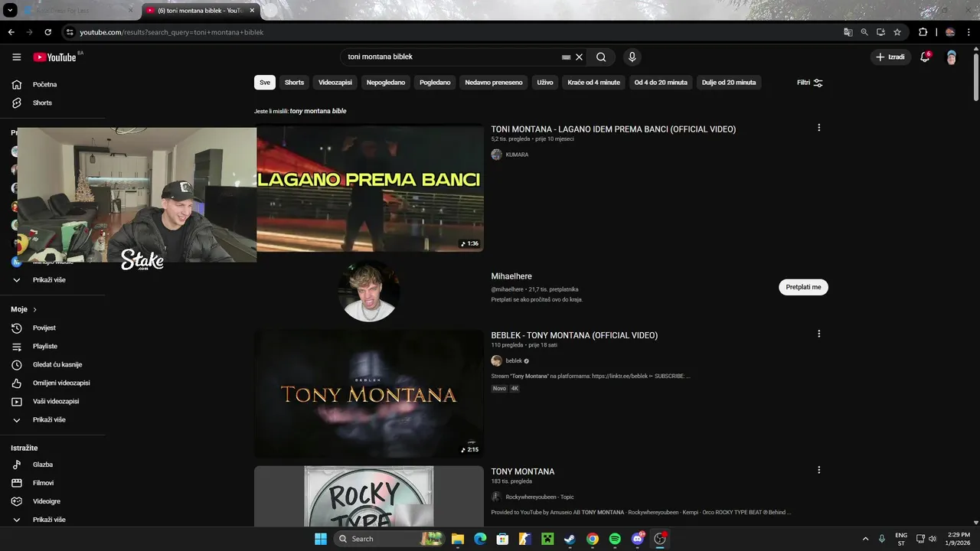Open Chrome three-dot menu
Screen dimensions: 980x551
tap(969, 32)
